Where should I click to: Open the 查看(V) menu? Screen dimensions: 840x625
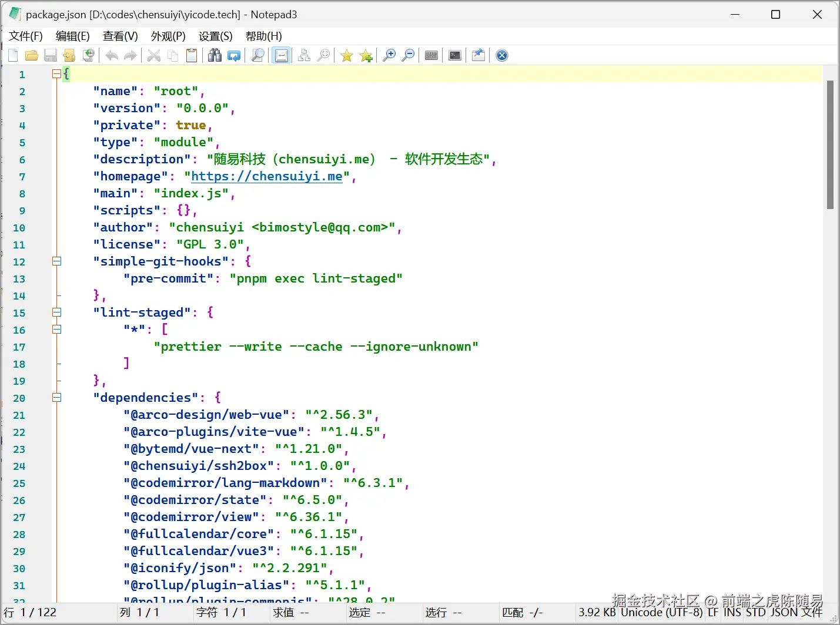coord(121,36)
